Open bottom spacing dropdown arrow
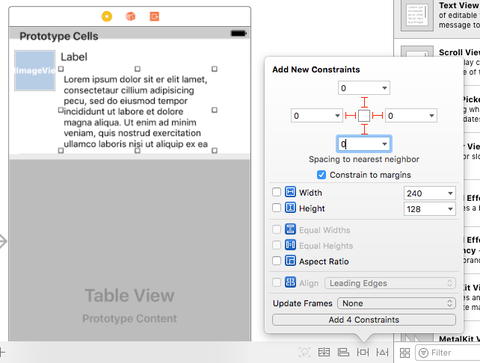The image size is (480, 363). pos(385,144)
